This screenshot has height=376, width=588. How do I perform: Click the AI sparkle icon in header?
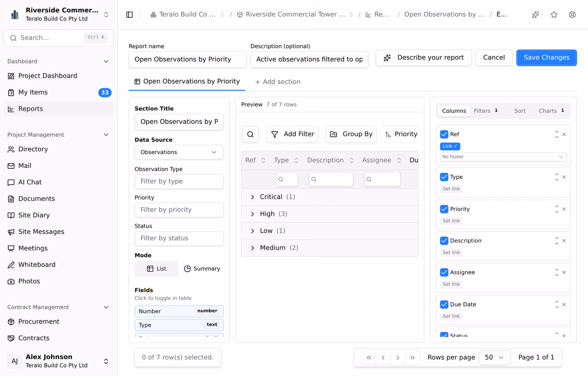click(x=536, y=15)
